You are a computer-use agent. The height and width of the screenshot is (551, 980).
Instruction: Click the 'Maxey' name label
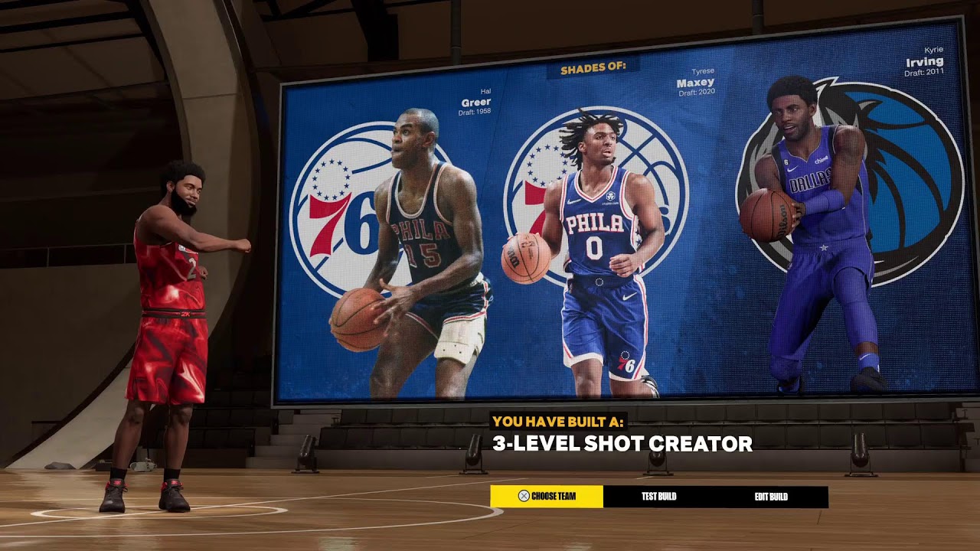[x=695, y=82]
